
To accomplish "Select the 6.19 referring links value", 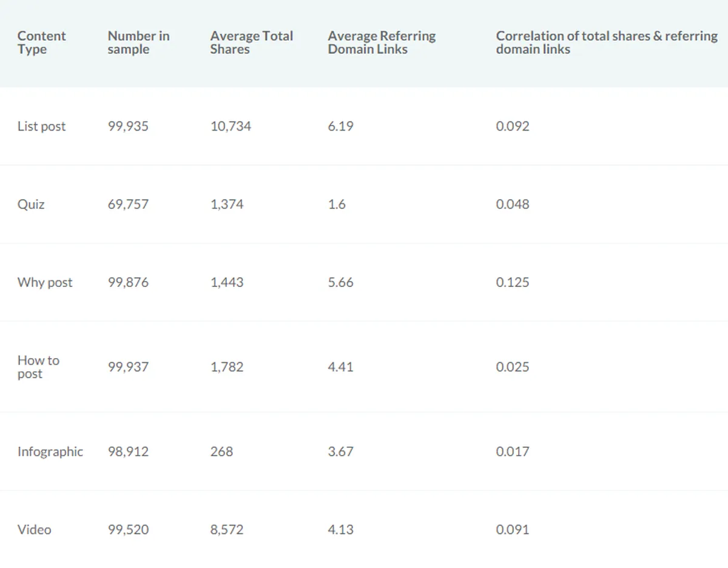I will tap(340, 127).
